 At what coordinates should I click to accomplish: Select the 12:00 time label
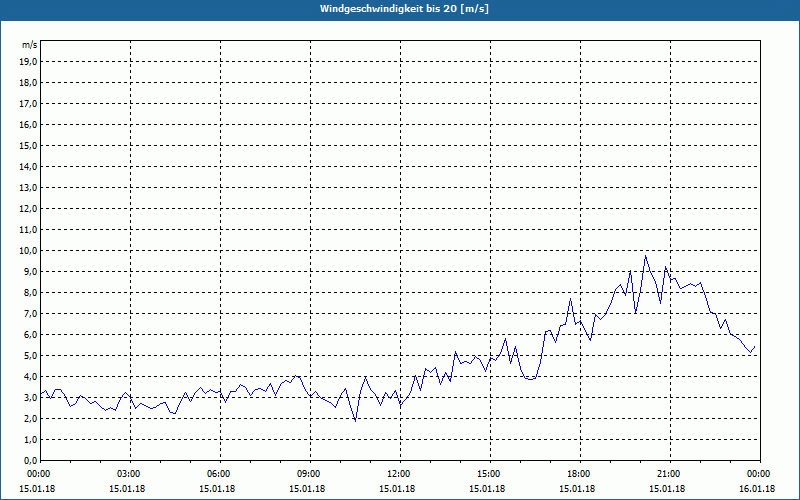[x=400, y=474]
